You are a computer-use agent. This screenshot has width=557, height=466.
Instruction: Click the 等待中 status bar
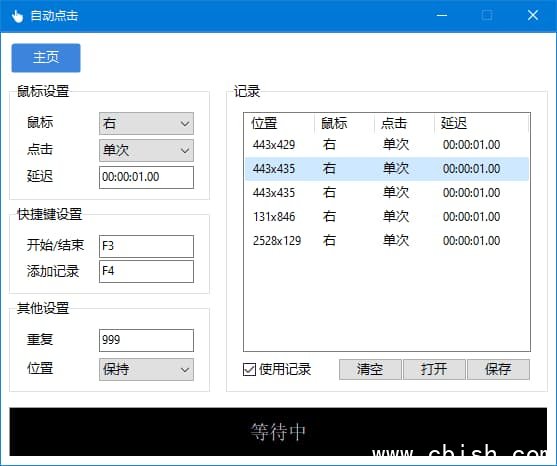pos(278,432)
